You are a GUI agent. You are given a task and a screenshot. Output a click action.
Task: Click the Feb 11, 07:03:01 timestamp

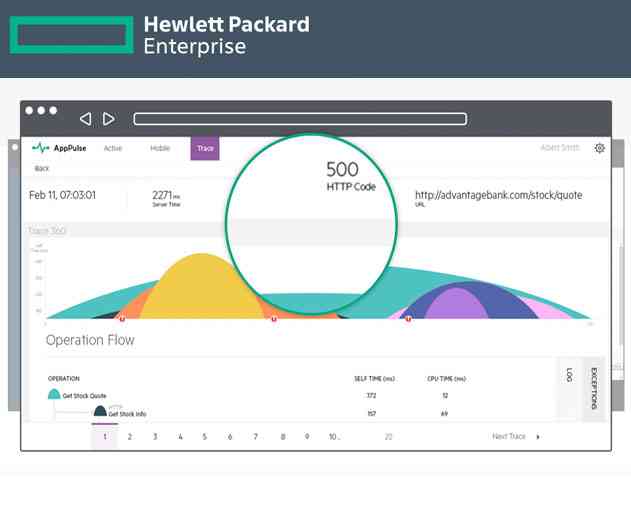coord(62,195)
